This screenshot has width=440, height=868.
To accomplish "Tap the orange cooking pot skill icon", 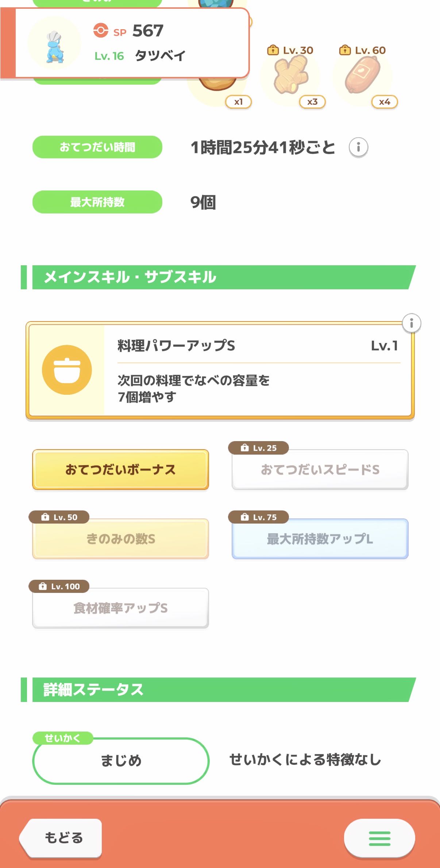I will tap(67, 370).
